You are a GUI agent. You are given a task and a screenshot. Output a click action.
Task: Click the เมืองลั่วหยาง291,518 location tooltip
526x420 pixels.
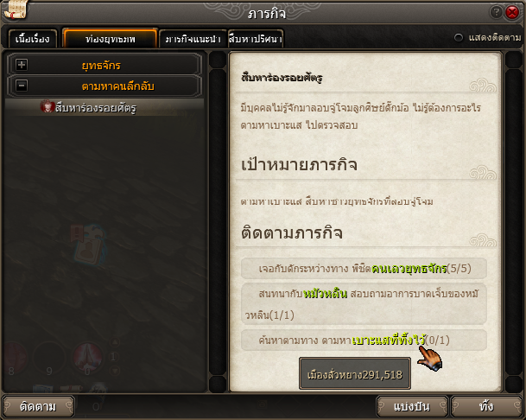[355, 373]
